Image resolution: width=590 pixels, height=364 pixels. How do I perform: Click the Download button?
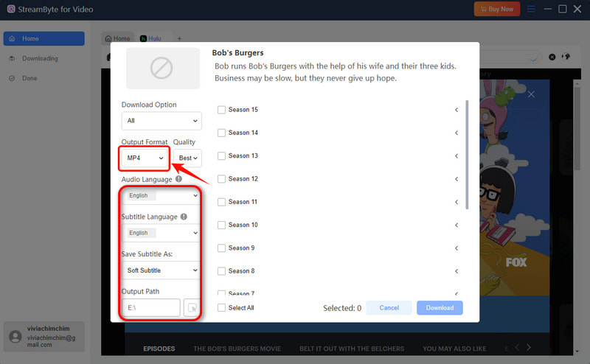(440, 307)
